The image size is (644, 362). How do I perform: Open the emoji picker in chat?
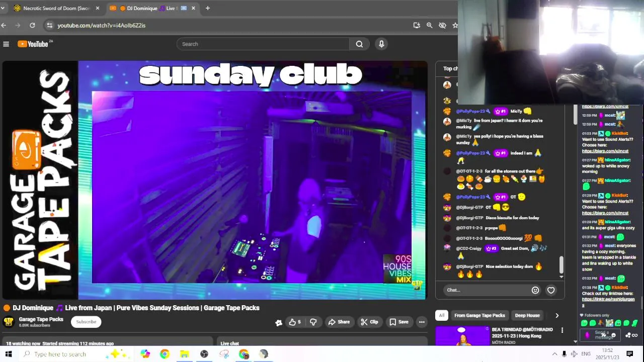pyautogui.click(x=535, y=290)
